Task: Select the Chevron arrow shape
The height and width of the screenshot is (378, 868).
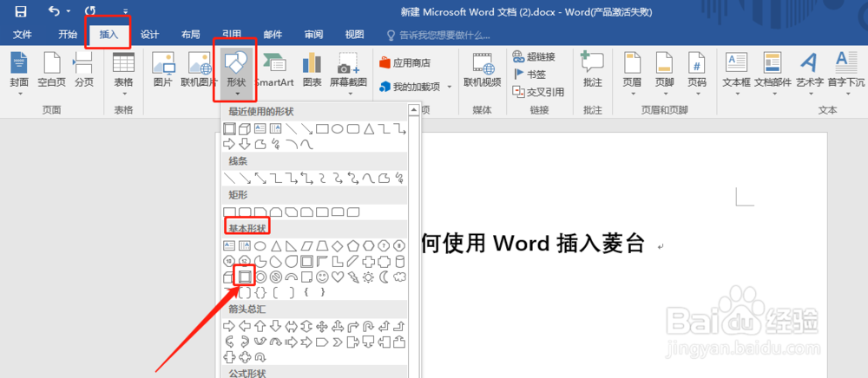Action: click(x=338, y=342)
